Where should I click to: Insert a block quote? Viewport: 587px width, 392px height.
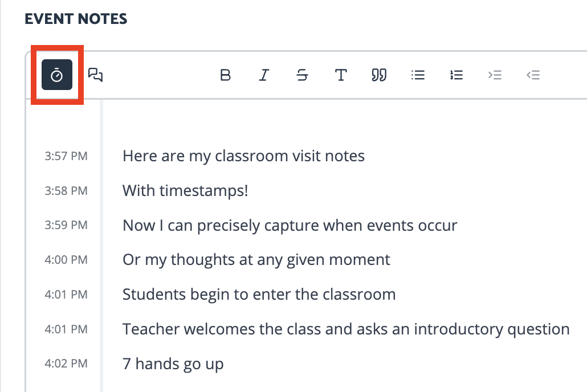(x=379, y=75)
